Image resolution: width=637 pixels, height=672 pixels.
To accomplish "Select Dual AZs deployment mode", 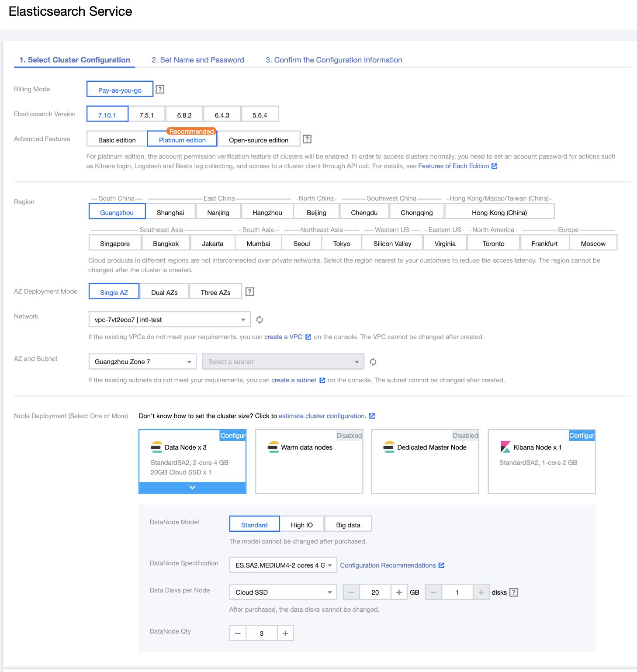I will click(x=164, y=291).
